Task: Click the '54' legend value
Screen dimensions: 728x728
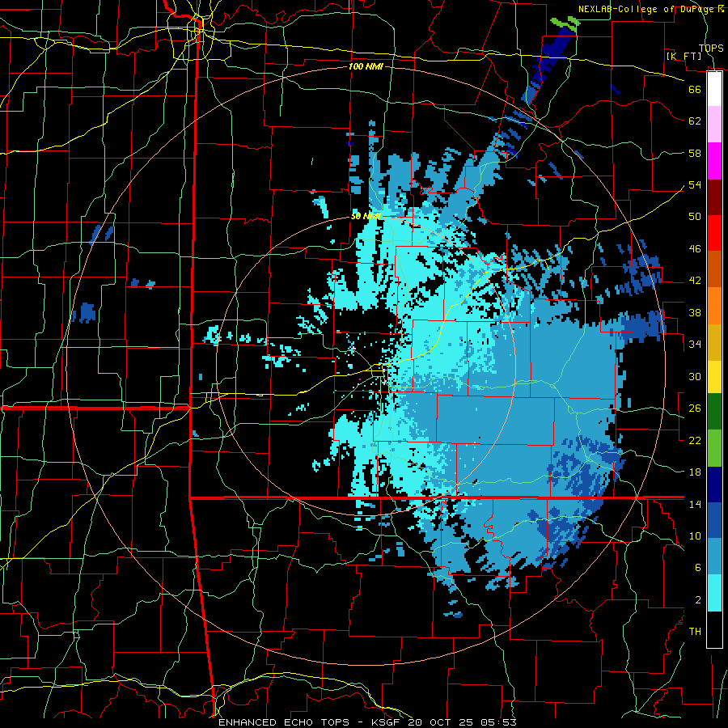Action: (x=695, y=184)
